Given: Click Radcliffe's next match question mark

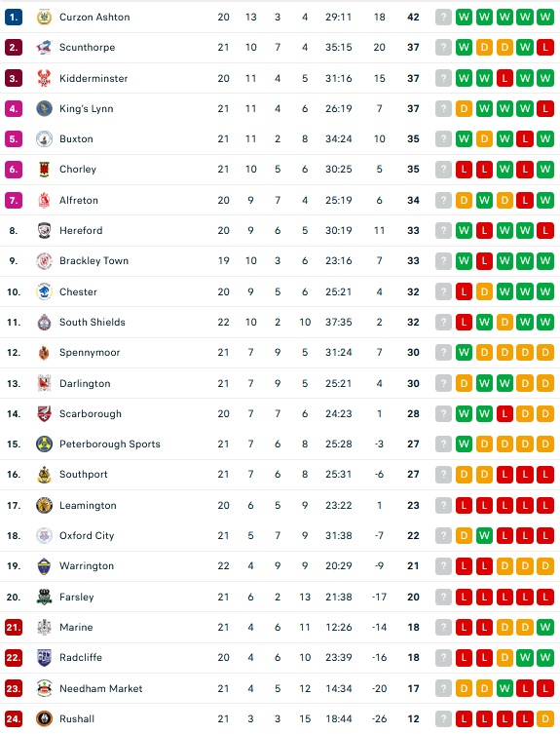Looking at the screenshot, I should click(443, 658).
